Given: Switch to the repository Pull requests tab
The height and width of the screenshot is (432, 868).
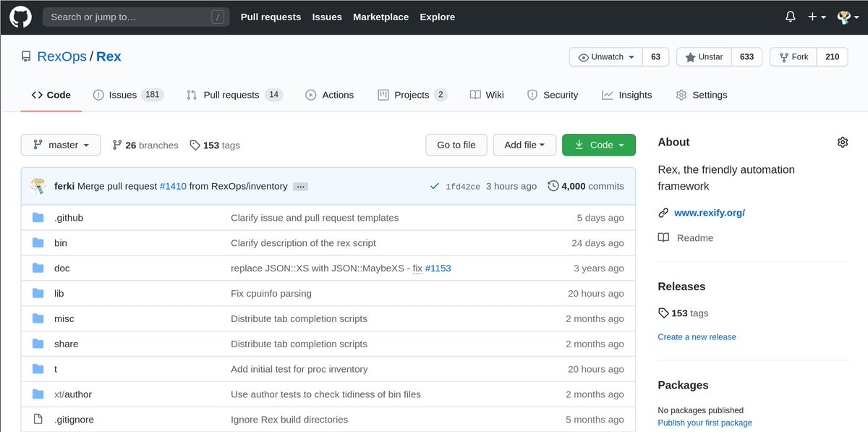Looking at the screenshot, I should tap(234, 95).
